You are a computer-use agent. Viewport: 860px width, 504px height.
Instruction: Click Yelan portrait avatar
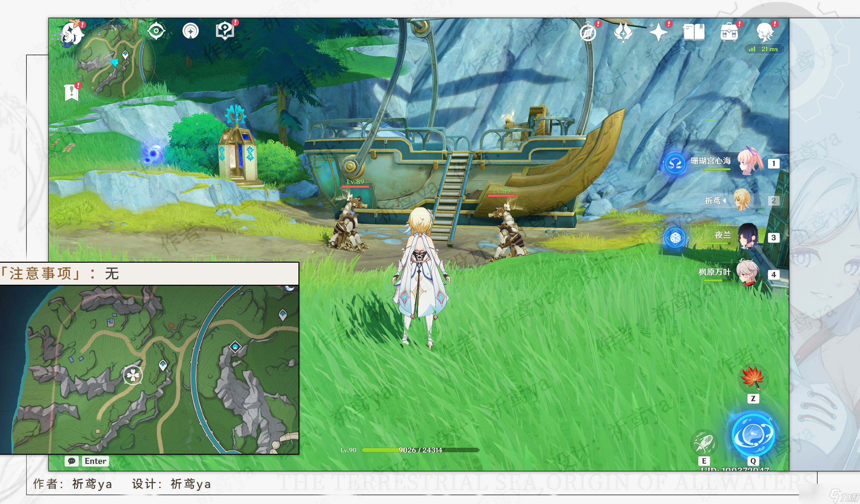(x=748, y=236)
